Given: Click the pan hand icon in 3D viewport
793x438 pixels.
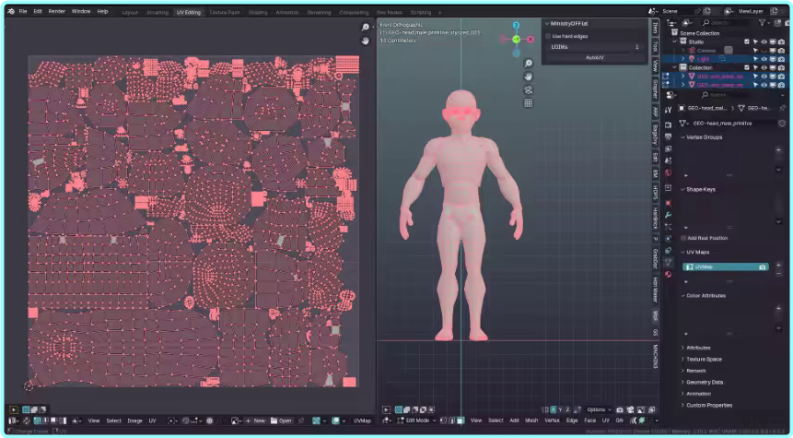Looking at the screenshot, I should pyautogui.click(x=528, y=77).
